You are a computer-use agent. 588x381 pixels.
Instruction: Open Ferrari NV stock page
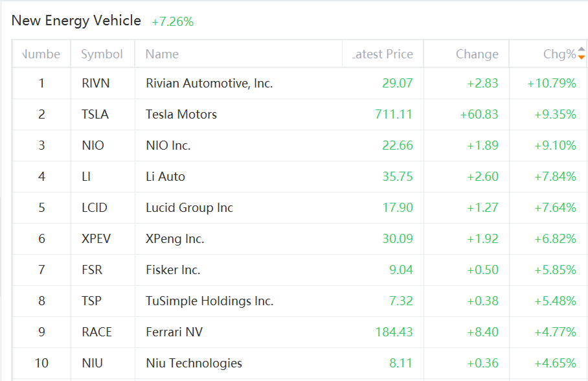pos(174,332)
